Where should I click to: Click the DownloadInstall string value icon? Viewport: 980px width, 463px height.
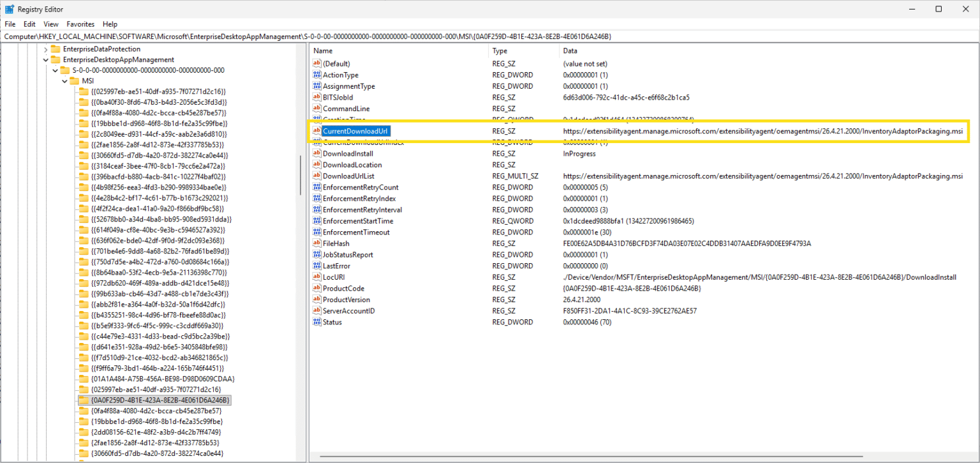point(317,153)
